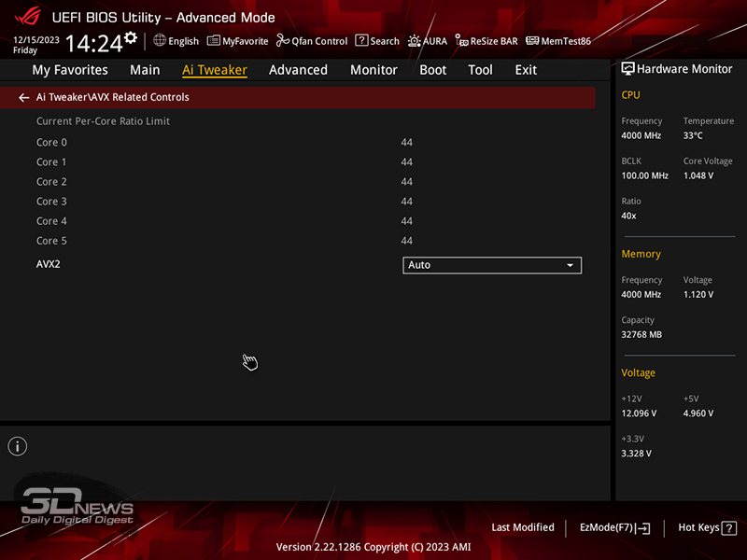Click the Core 5 row label
The width and height of the screenshot is (747, 560).
click(51, 241)
